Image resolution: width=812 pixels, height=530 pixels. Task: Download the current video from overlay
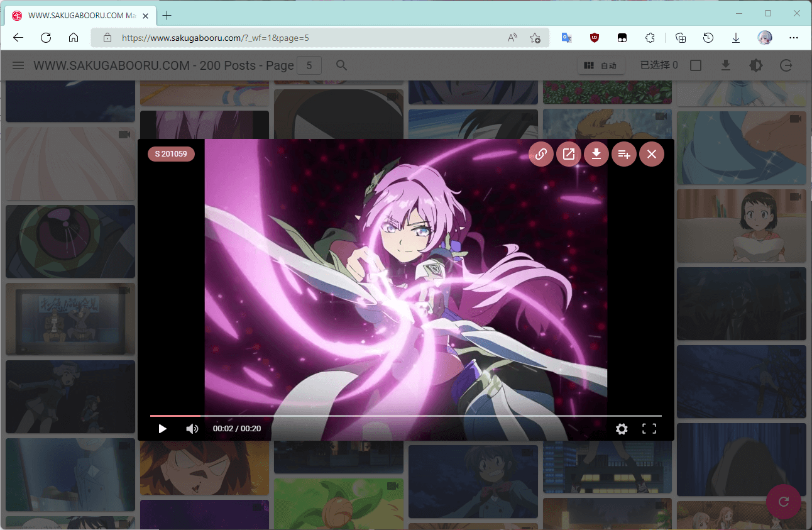596,154
